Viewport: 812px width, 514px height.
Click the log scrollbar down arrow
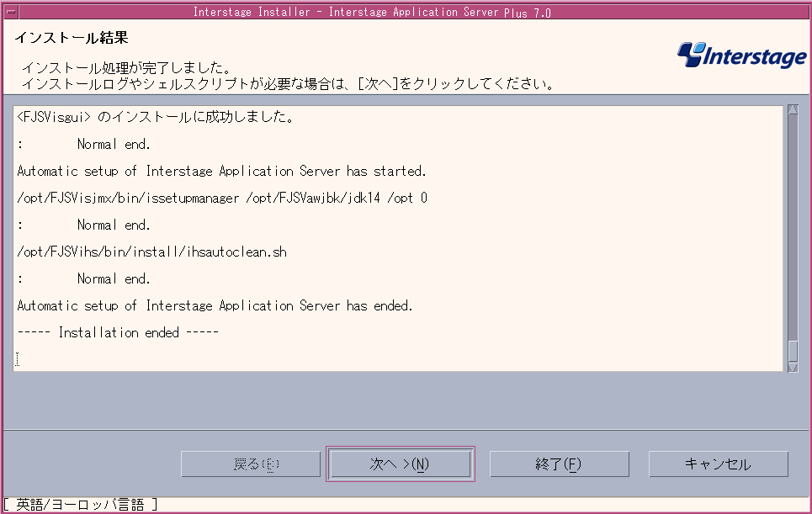click(x=793, y=367)
